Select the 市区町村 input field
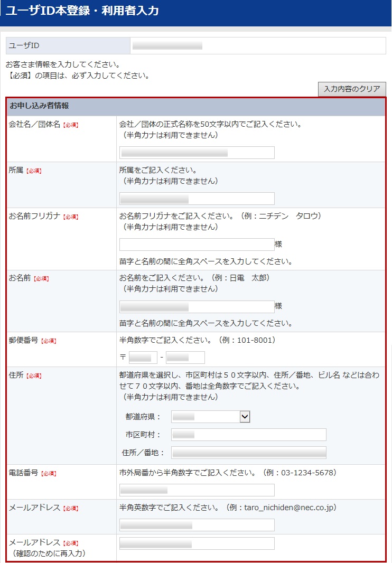392x563 pixels. (x=248, y=435)
